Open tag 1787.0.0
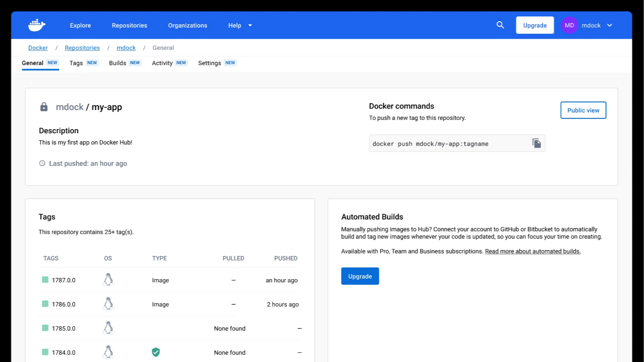The image size is (644, 362). click(x=64, y=280)
